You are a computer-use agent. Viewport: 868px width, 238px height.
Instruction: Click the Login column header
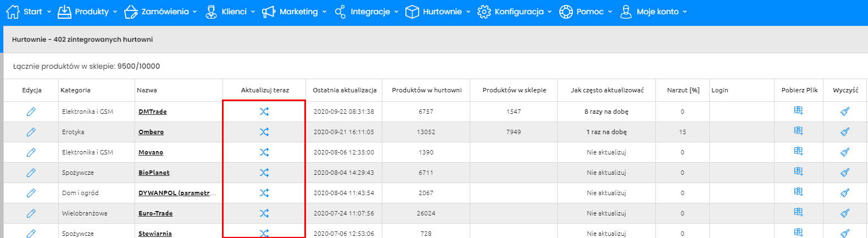click(x=720, y=90)
